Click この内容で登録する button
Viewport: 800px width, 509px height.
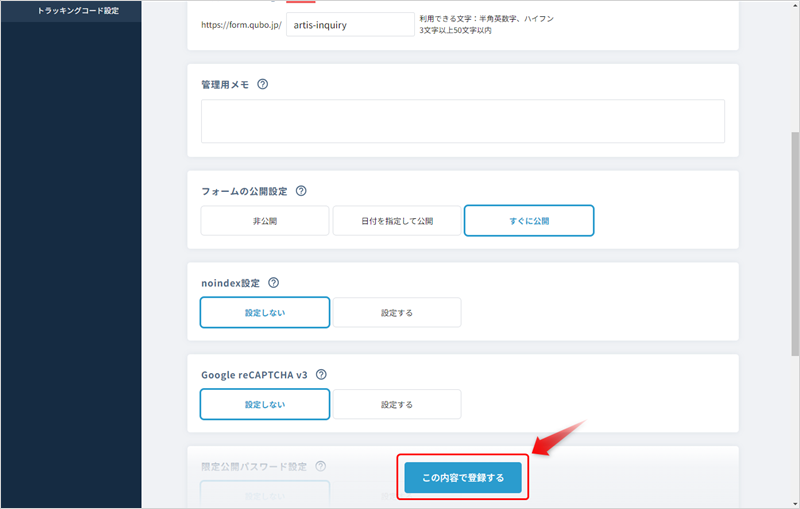(463, 477)
